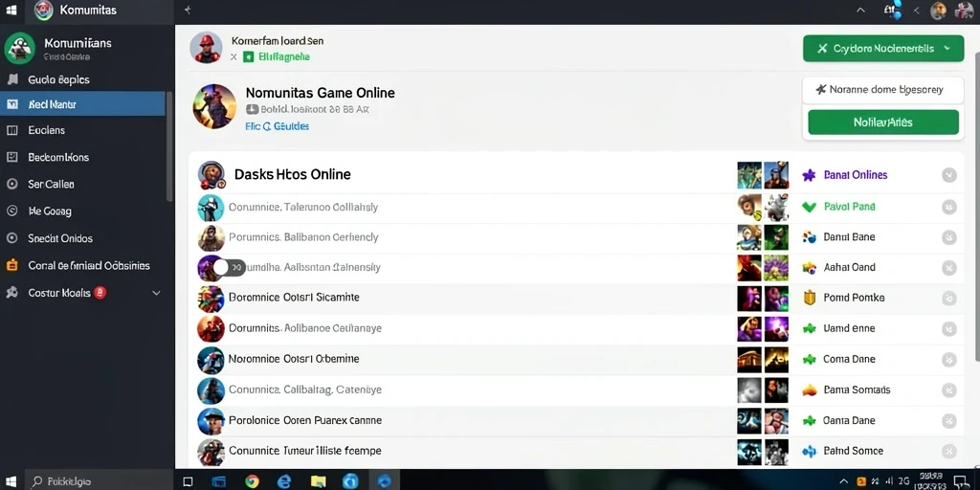Viewport: 980px width, 490px height.
Task: Click the round toggle at end of Banat Onlines row
Action: 948,175
